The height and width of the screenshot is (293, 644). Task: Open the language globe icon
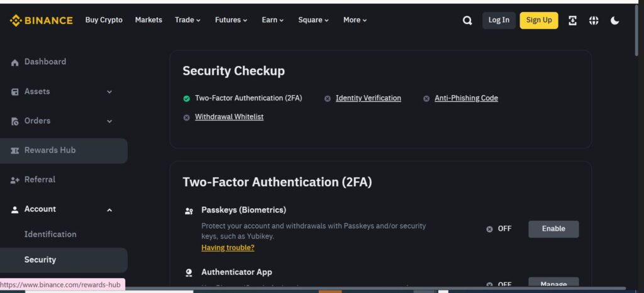pos(594,21)
